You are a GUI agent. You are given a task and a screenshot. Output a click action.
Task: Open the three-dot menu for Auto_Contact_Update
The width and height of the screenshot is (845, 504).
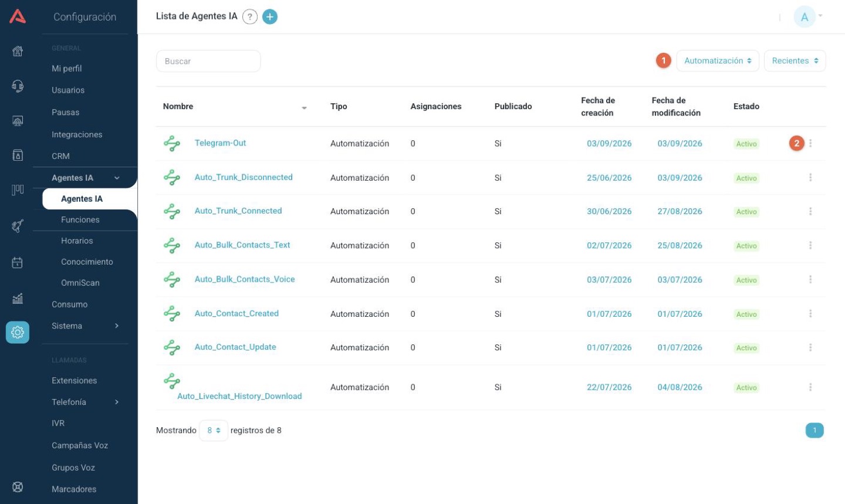[x=810, y=347]
